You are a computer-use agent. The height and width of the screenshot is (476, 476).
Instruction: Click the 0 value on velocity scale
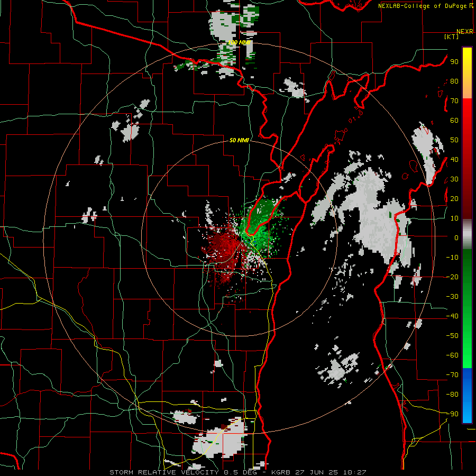click(456, 237)
